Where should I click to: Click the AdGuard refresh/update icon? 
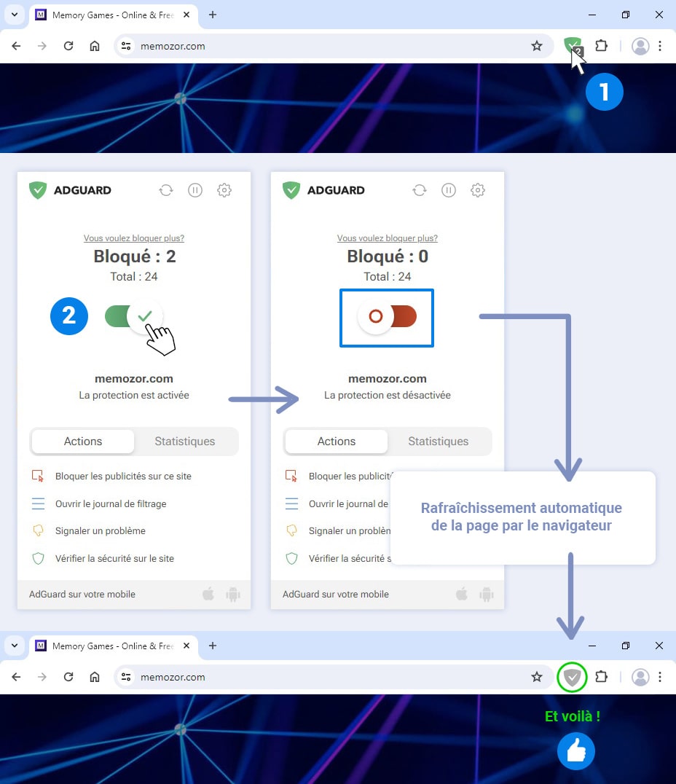point(166,190)
